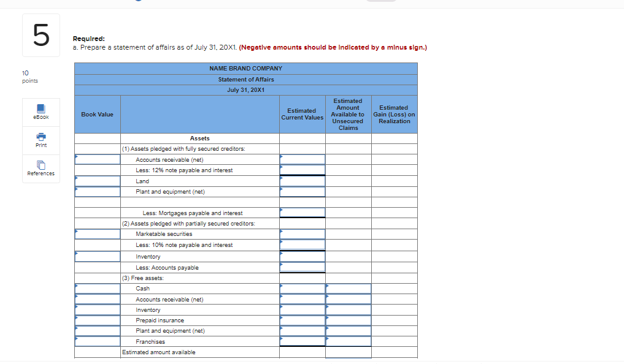Click the 'Estimated Current Values' column header
Image resolution: width=624 pixels, height=364 pixels.
[x=302, y=114]
